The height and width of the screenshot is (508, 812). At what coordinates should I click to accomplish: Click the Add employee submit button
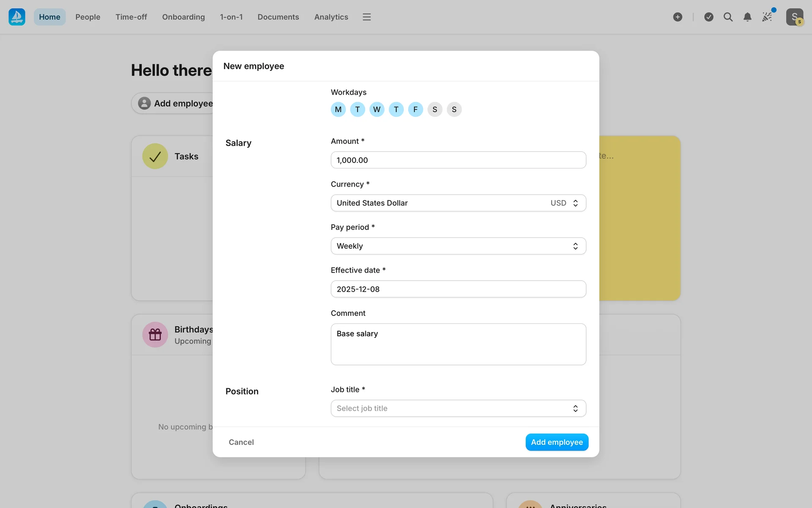click(557, 442)
